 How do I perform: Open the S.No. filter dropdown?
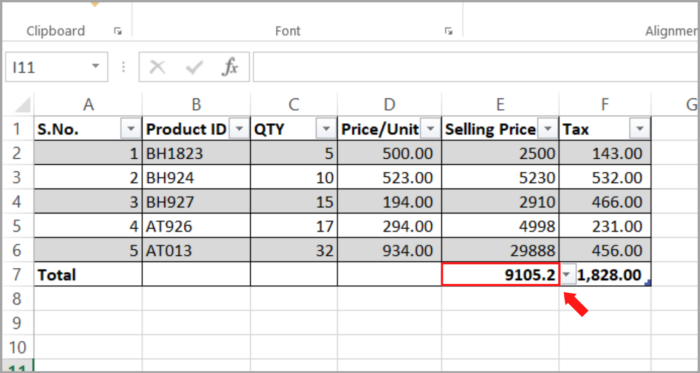click(x=131, y=129)
